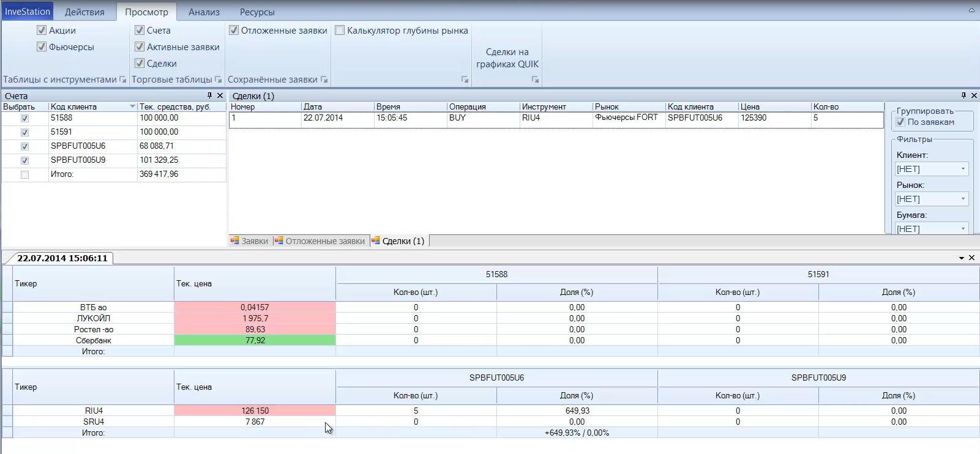Switch to the Ресурсы ribbon tab
This screenshot has width=980, height=454.
[257, 12]
